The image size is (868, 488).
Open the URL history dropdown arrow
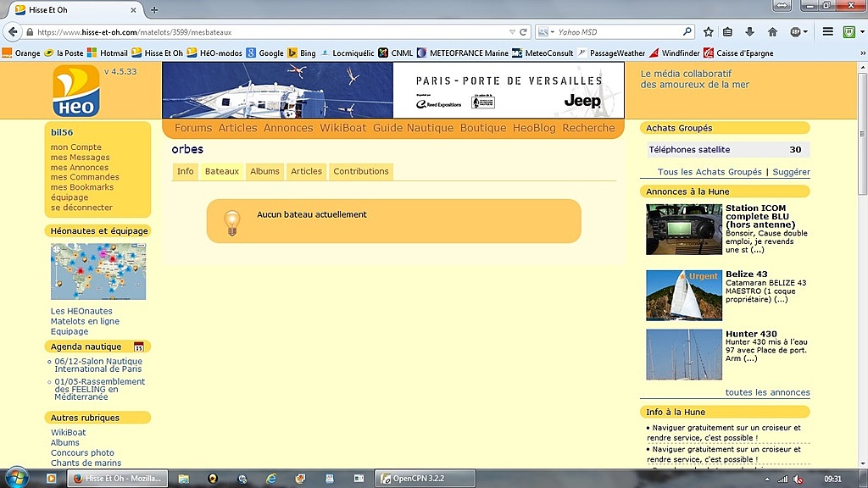512,32
